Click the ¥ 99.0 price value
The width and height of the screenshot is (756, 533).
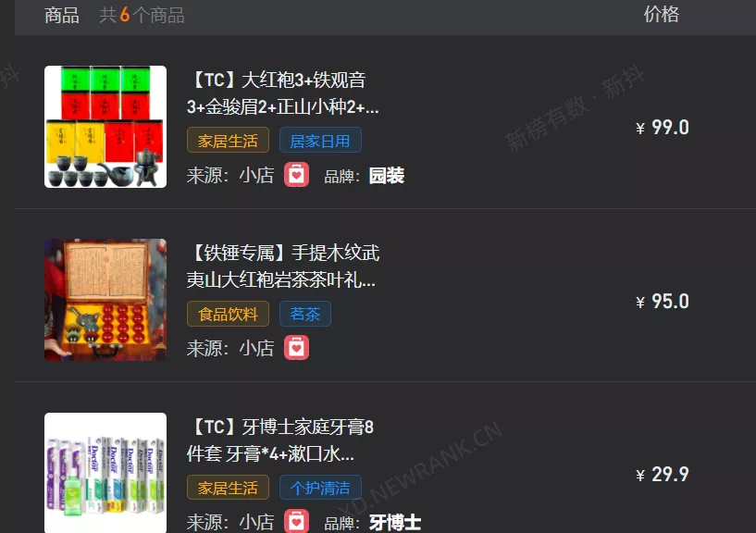663,128
